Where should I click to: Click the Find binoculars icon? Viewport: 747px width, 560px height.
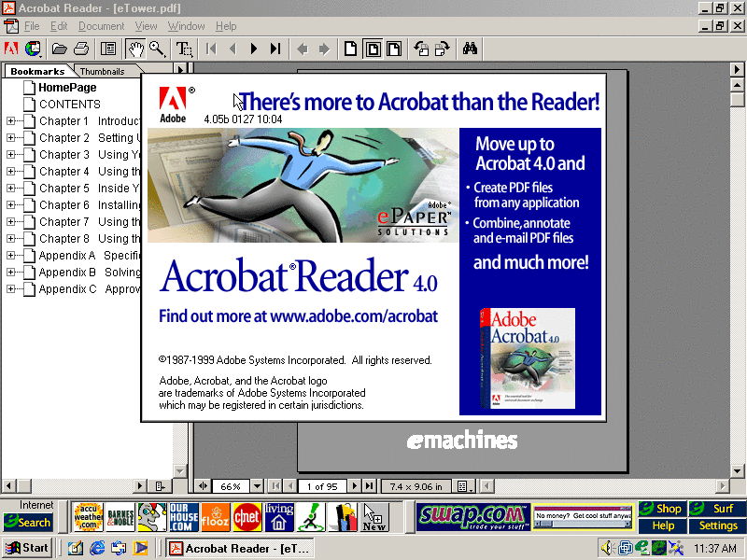click(470, 49)
